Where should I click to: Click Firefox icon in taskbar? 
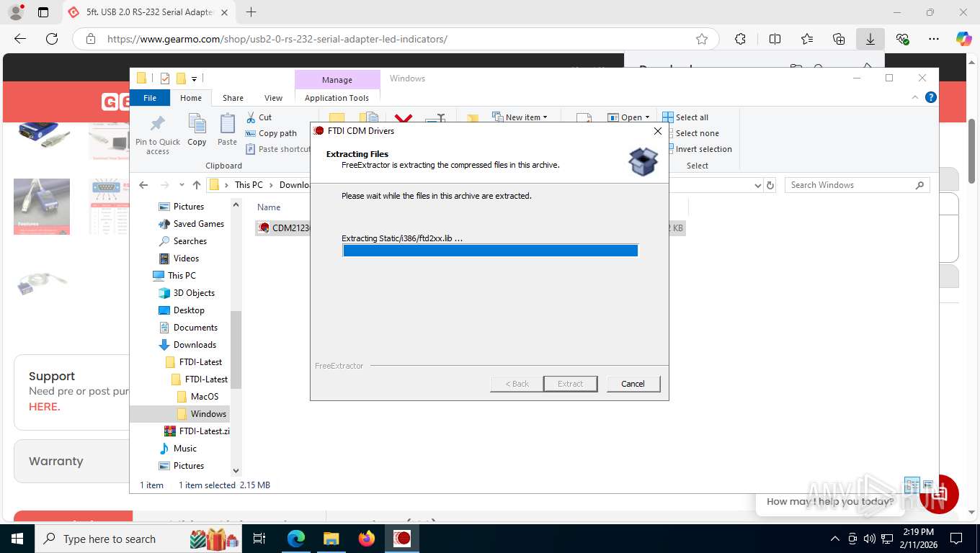tap(367, 539)
